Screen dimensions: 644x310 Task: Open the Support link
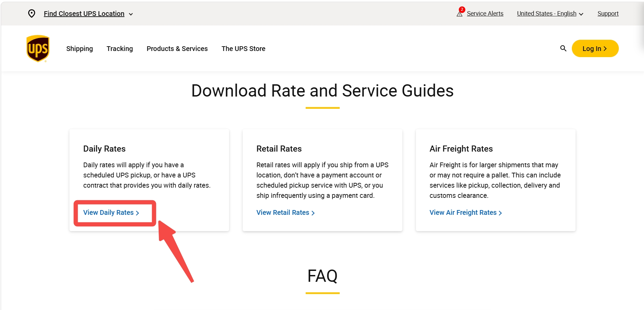coord(608,14)
